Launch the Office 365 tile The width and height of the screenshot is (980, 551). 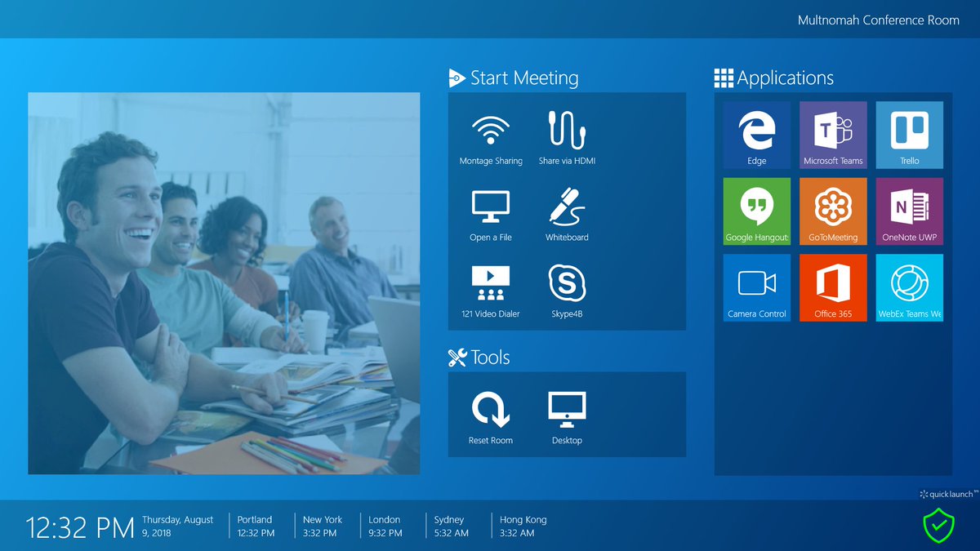pos(833,287)
